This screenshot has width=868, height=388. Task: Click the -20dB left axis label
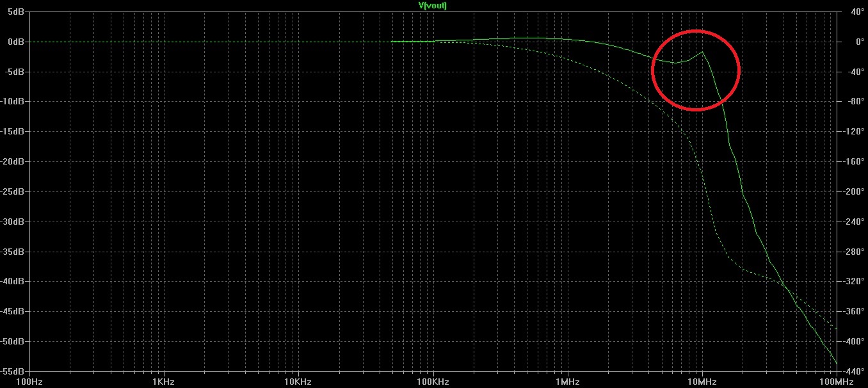coord(13,161)
